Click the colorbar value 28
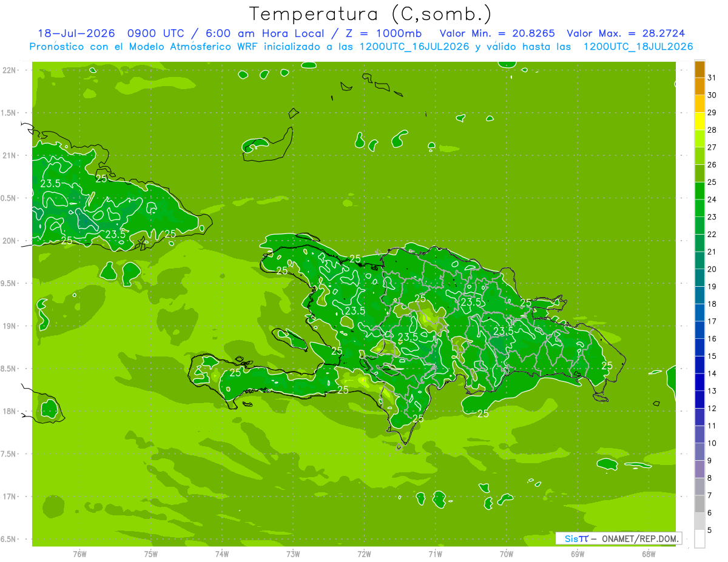The width and height of the screenshot is (728, 562). [x=712, y=130]
